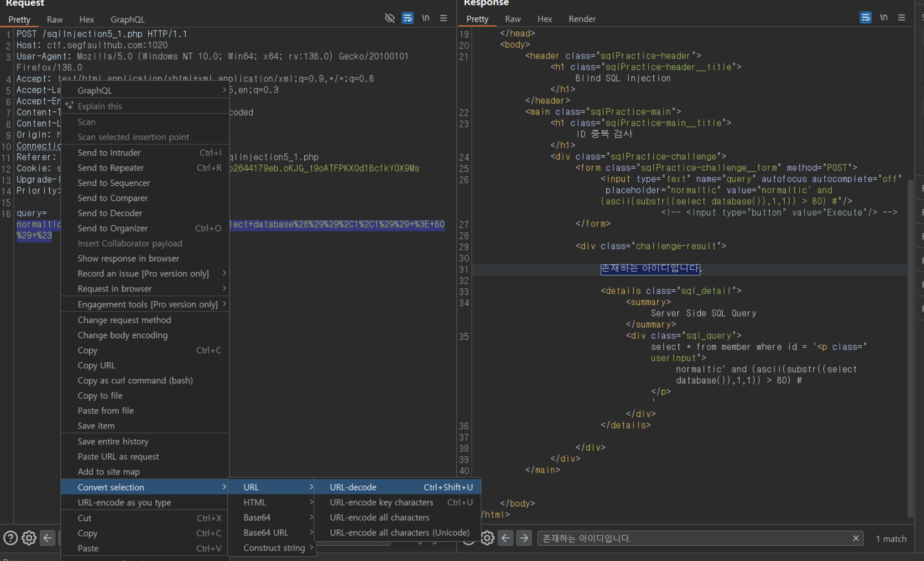Switch Request view to Raw tab
924x561 pixels.
(x=55, y=19)
